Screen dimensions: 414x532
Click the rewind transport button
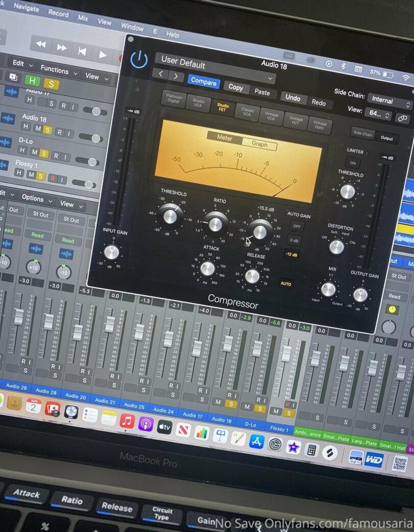(x=41, y=44)
